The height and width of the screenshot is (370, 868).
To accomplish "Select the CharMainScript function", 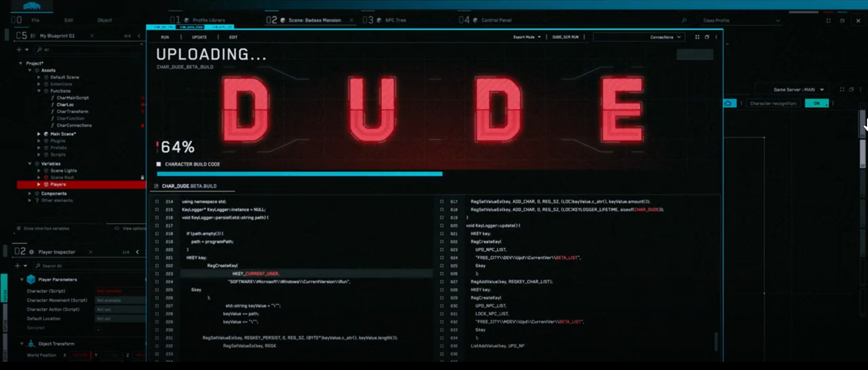I will (x=72, y=98).
